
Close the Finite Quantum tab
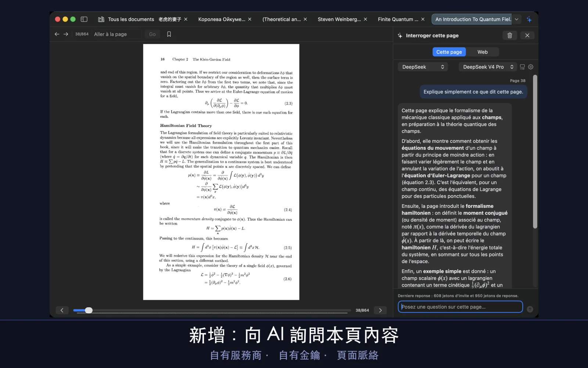[423, 19]
